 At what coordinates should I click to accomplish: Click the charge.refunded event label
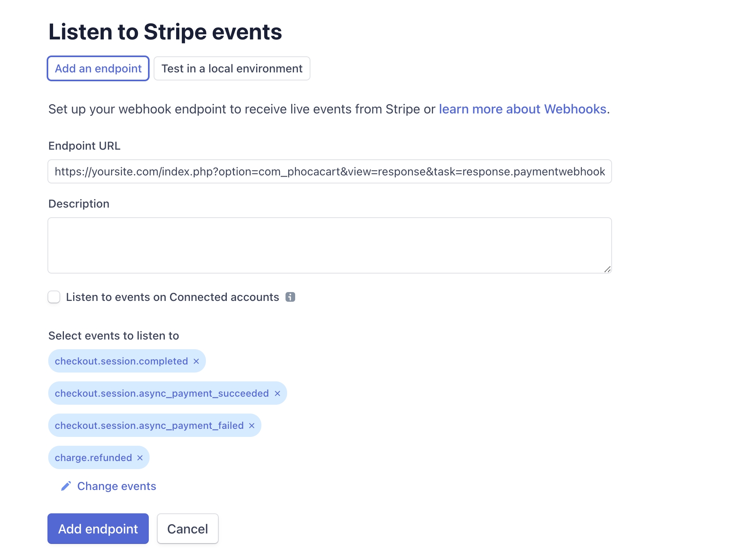click(x=93, y=458)
